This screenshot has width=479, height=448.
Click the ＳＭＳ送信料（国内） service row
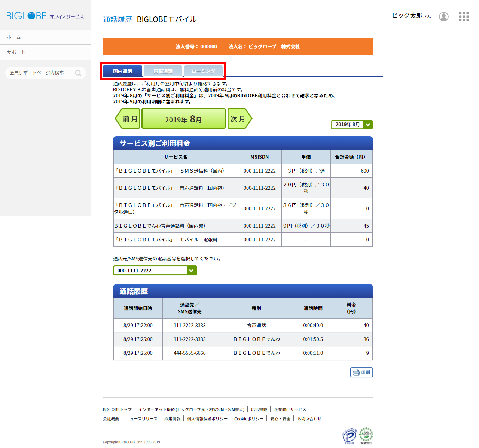(x=243, y=171)
